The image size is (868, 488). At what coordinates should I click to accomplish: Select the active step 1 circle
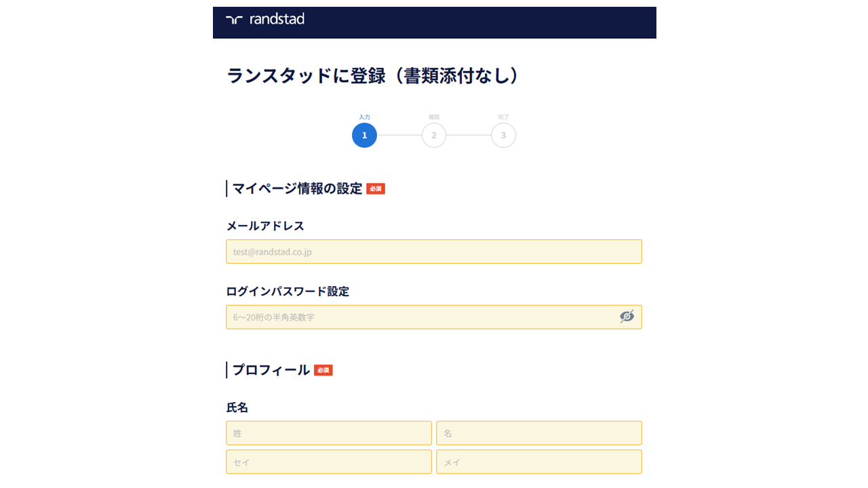pos(364,135)
